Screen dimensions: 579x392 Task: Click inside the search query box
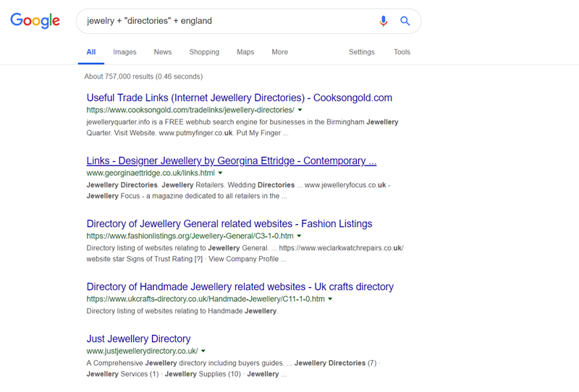tap(224, 21)
